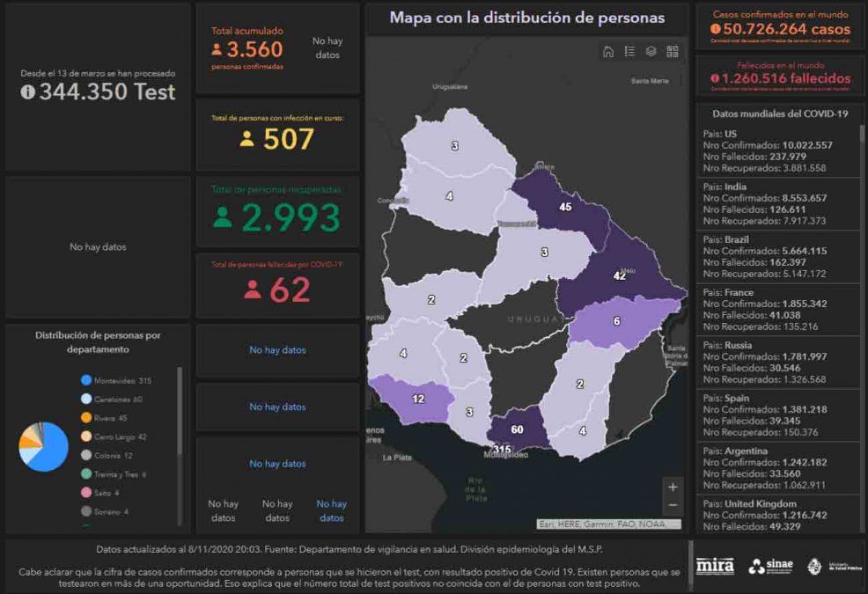Open the basemap gallery grid icon
This screenshot has width=868, height=594.
(673, 52)
